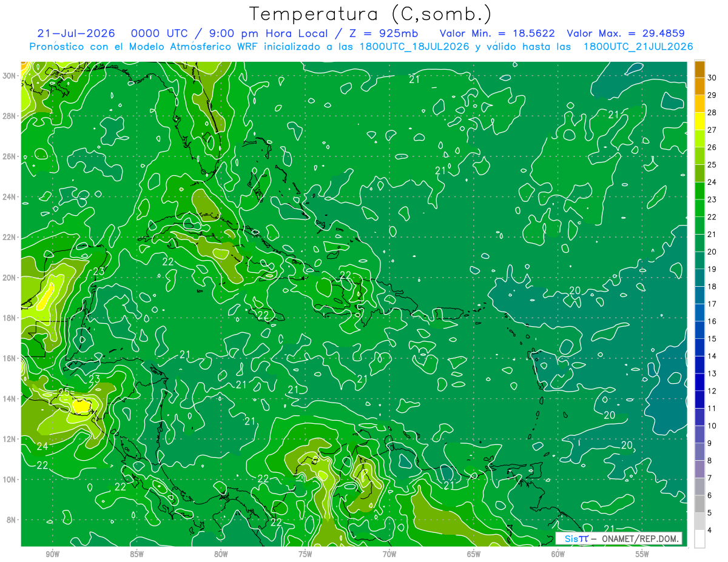
Task: Click the 60W longitude axis label
Action: pos(558,554)
